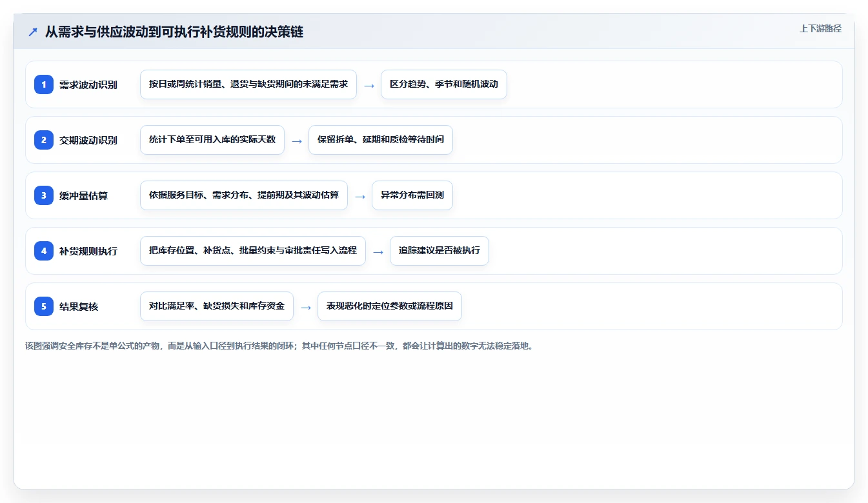Click the arrow icon beside the main title

pyautogui.click(x=33, y=32)
